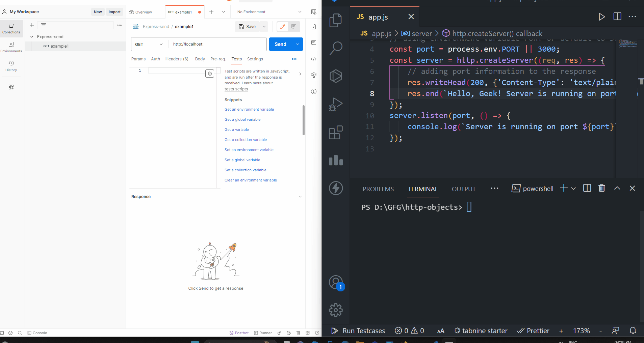Viewport: 644px width, 343px height.
Task: Open comments pane icon in Postman
Action: tap(314, 43)
